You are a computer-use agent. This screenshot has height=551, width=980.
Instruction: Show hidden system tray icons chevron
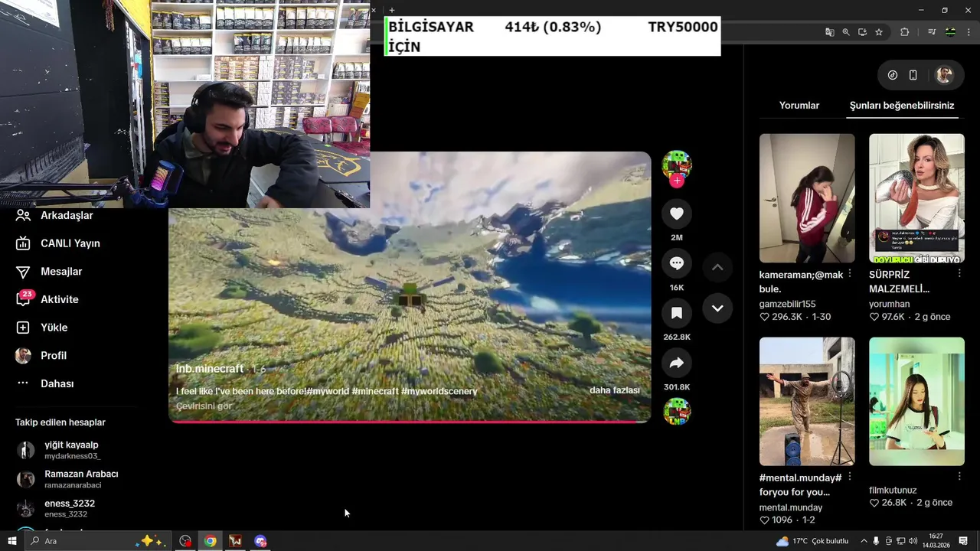point(864,541)
